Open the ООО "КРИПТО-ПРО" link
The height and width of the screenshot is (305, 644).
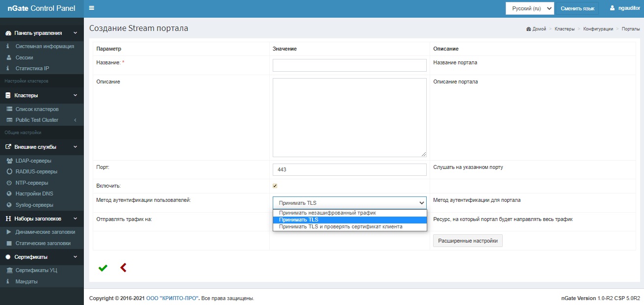coord(172,298)
